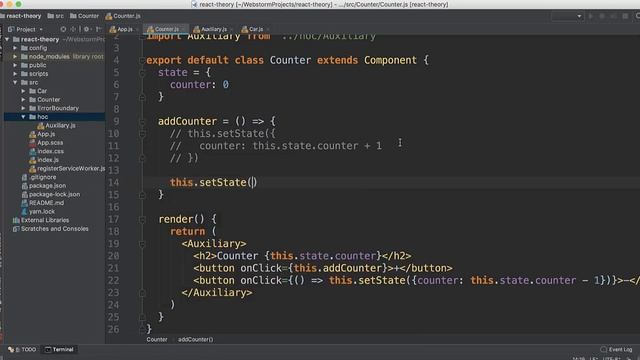
Task: Open Project panel settings gear
Action: point(86,29)
